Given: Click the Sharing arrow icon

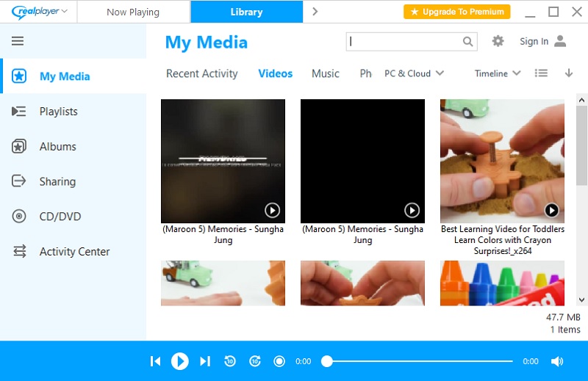Looking at the screenshot, I should [19, 181].
